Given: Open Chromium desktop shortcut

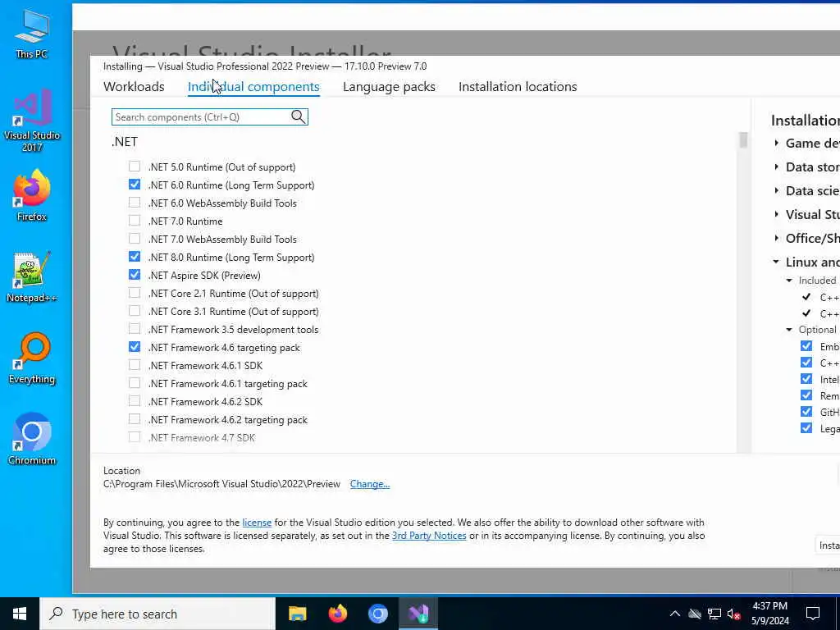Looking at the screenshot, I should pyautogui.click(x=32, y=440).
